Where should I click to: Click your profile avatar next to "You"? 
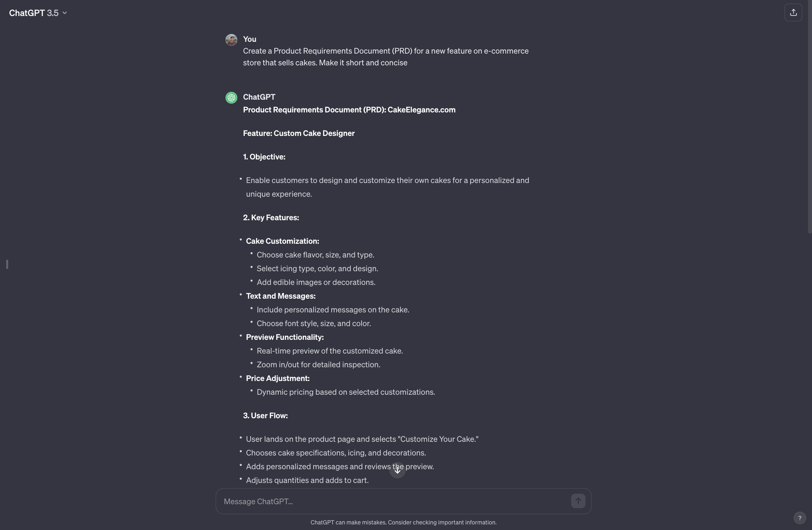231,40
